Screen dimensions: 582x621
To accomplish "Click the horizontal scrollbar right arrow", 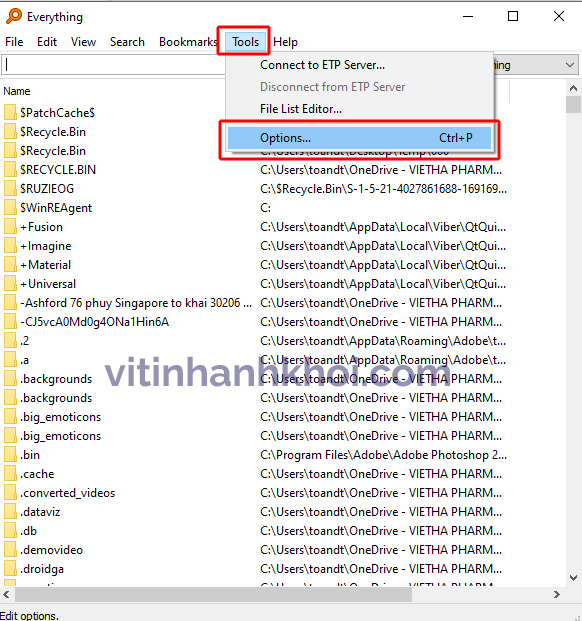I will (x=557, y=594).
